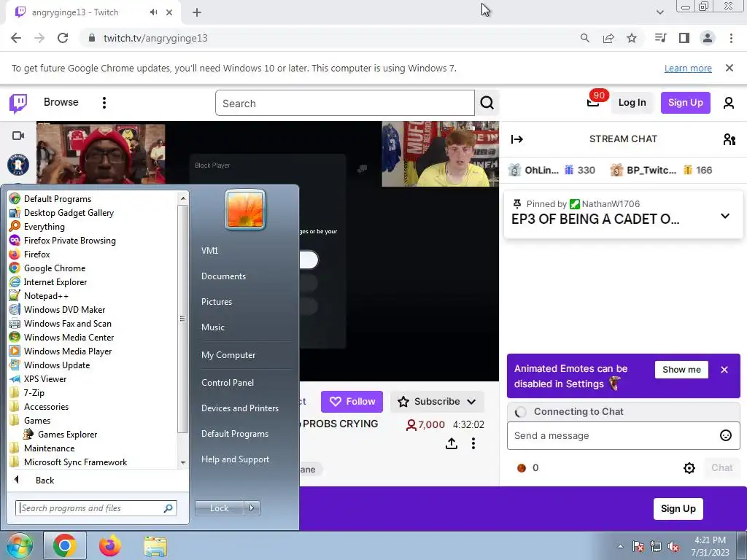The width and height of the screenshot is (747, 560).
Task: Click Back in the programs list
Action: (x=44, y=480)
